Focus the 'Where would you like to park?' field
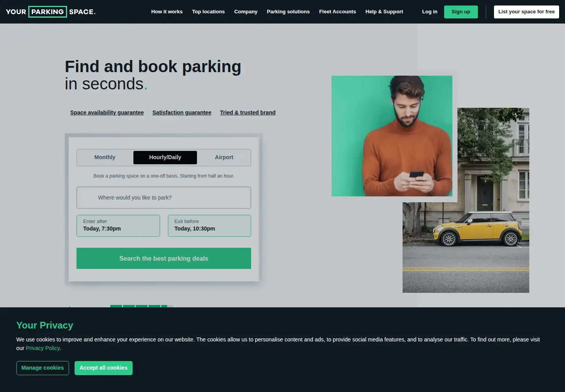The height and width of the screenshot is (392, 565). (x=164, y=198)
